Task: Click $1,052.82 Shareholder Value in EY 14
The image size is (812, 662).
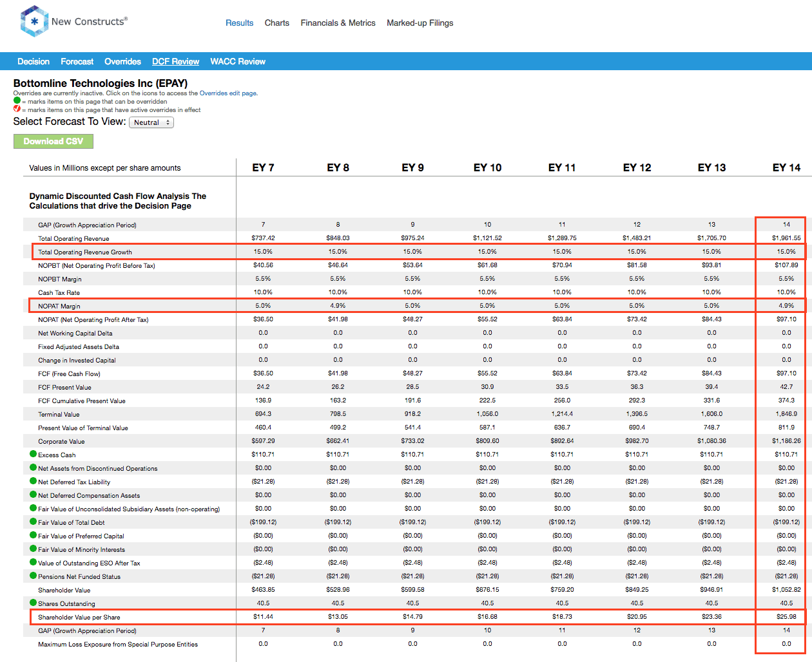Action: pyautogui.click(x=786, y=590)
